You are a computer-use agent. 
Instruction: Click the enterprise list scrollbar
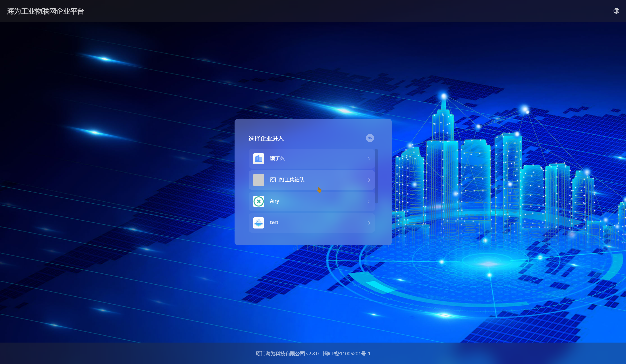coord(376,176)
